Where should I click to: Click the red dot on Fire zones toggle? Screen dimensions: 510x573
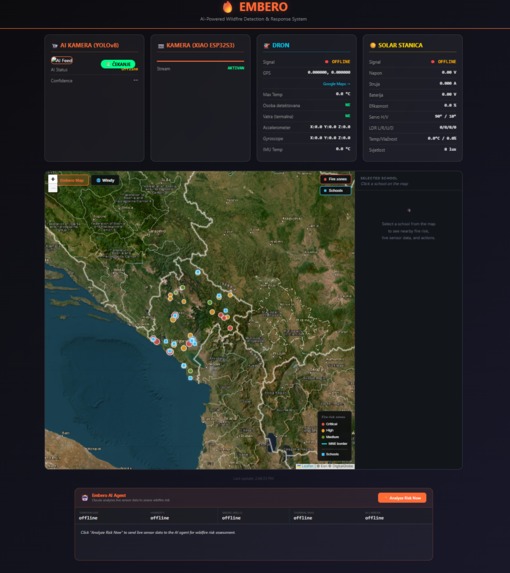pyautogui.click(x=325, y=179)
